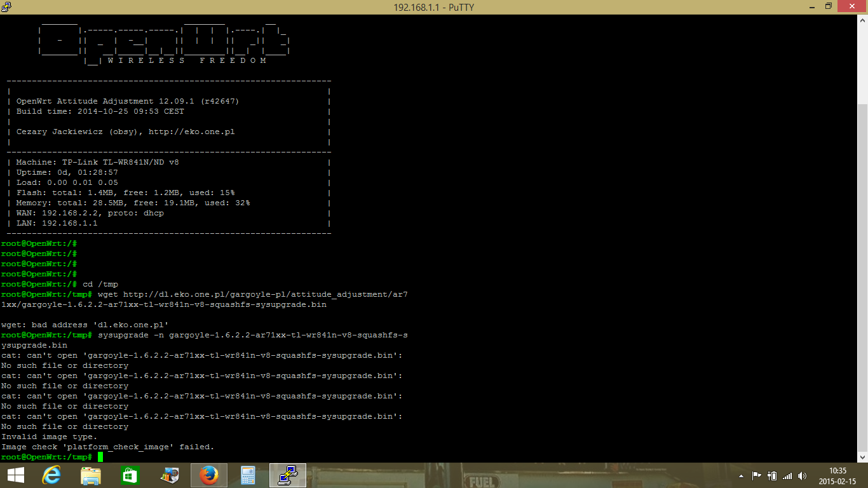Show hidden system tray icons

pyautogui.click(x=742, y=476)
